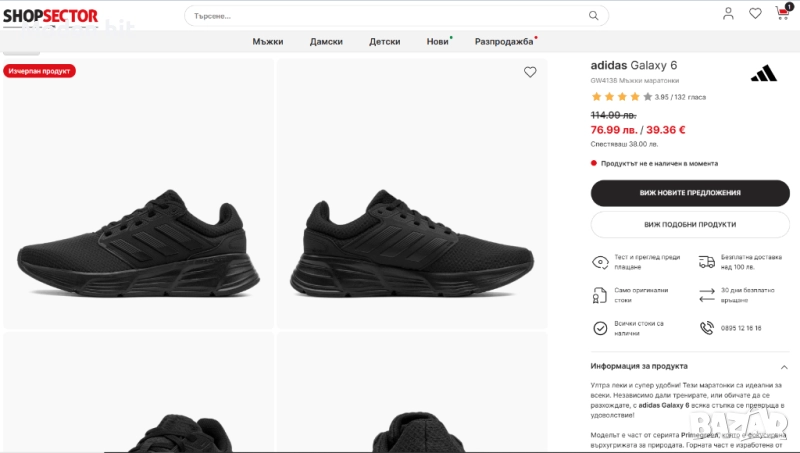Open the shopping cart icon
The width and height of the screenshot is (800, 453).
(782, 14)
